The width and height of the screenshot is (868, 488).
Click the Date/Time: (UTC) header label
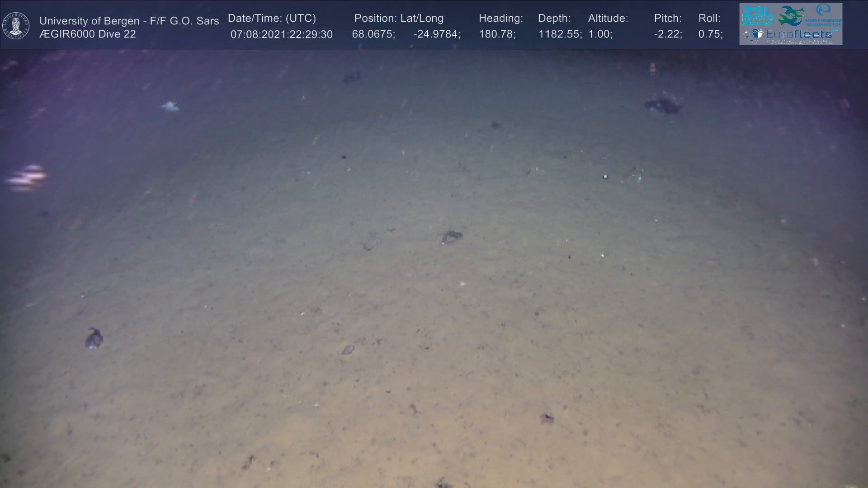(272, 18)
